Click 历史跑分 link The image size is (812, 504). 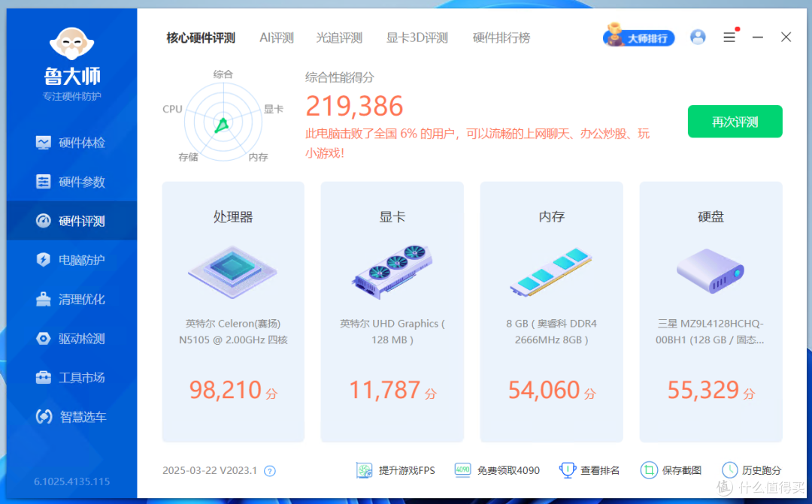(x=751, y=470)
